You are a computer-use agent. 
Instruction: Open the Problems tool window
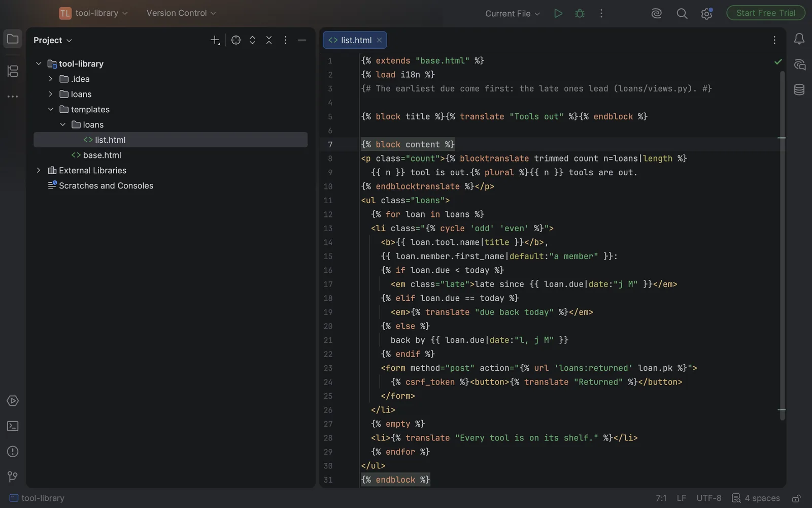point(13,452)
